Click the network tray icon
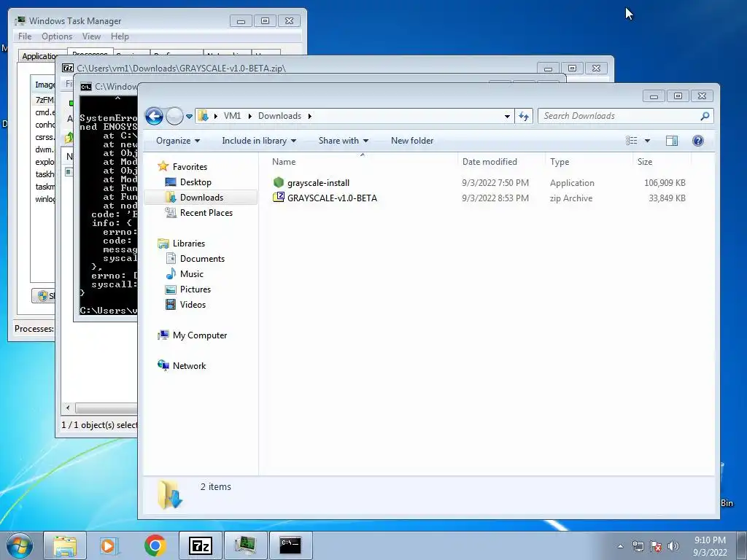Viewport: 747px width, 560px height. pos(638,546)
